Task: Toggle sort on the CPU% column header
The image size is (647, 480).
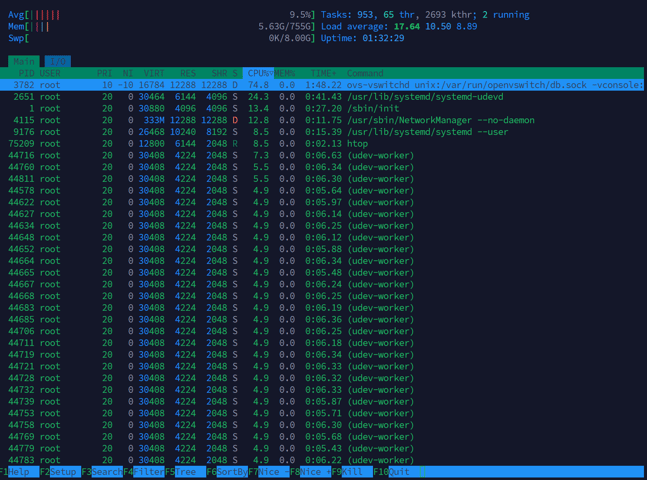Action: point(258,73)
